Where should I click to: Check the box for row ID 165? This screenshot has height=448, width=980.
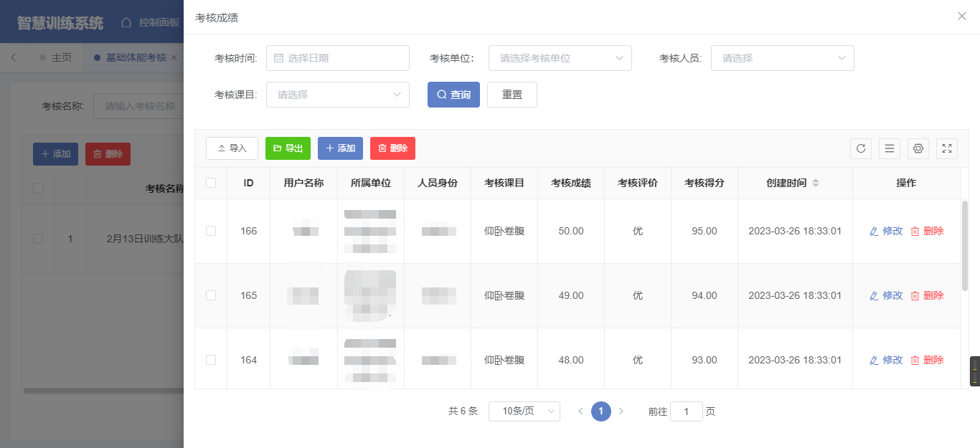[211, 295]
